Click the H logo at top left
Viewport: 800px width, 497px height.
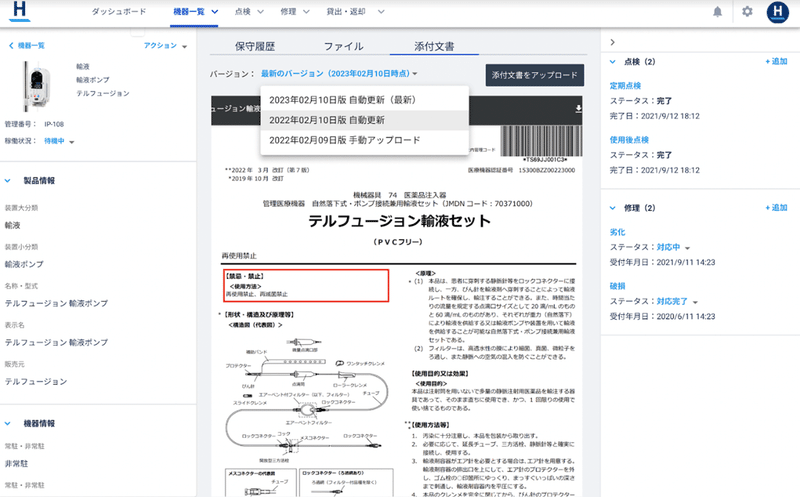tap(19, 11)
